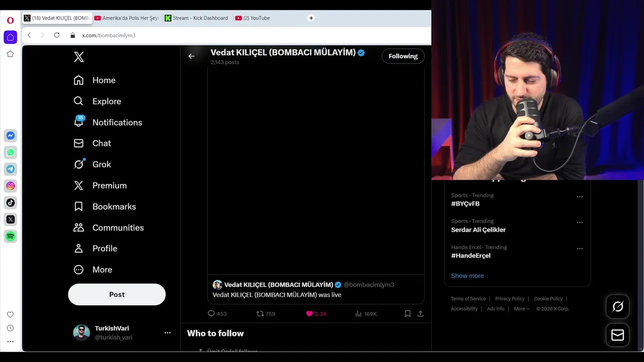Click the Following button
644x362 pixels.
pos(403,56)
